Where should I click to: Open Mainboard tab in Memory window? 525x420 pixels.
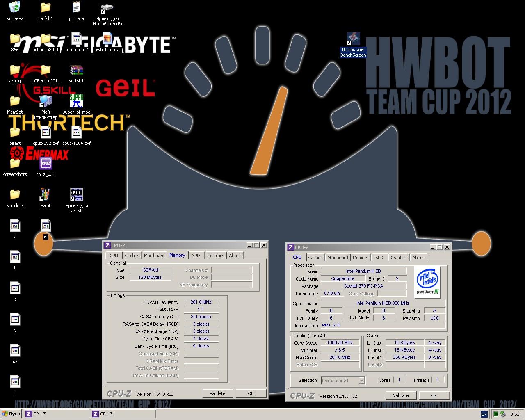pyautogui.click(x=154, y=256)
